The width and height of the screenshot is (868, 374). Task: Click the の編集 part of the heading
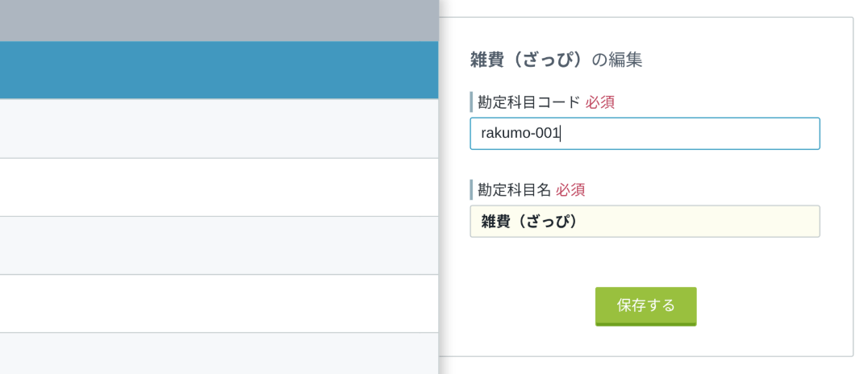click(x=616, y=59)
